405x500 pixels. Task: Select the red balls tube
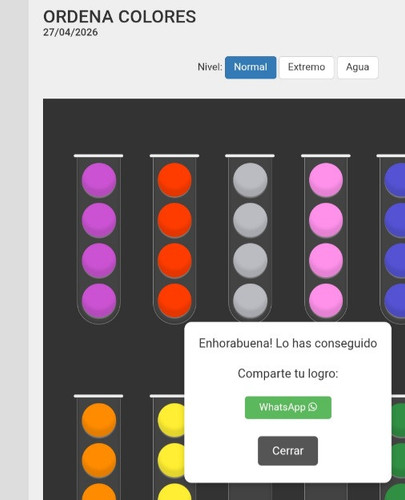(x=174, y=239)
